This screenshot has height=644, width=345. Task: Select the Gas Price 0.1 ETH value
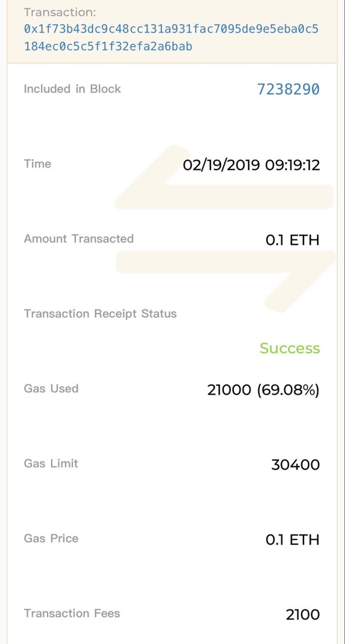click(292, 540)
